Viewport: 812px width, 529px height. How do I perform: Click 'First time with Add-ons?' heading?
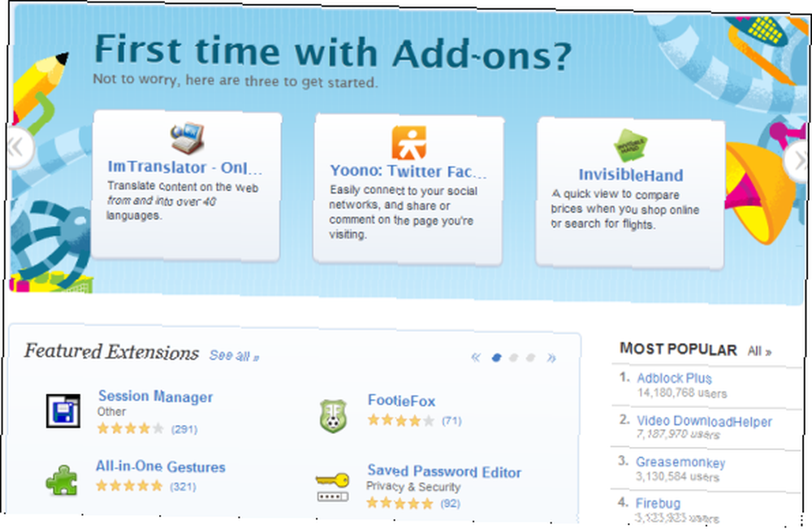tap(332, 51)
